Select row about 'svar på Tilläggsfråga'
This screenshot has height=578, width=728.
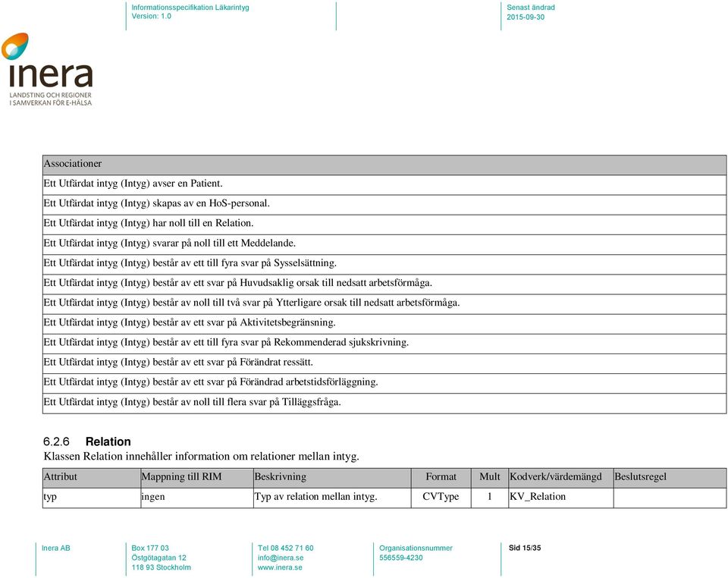[384, 403]
